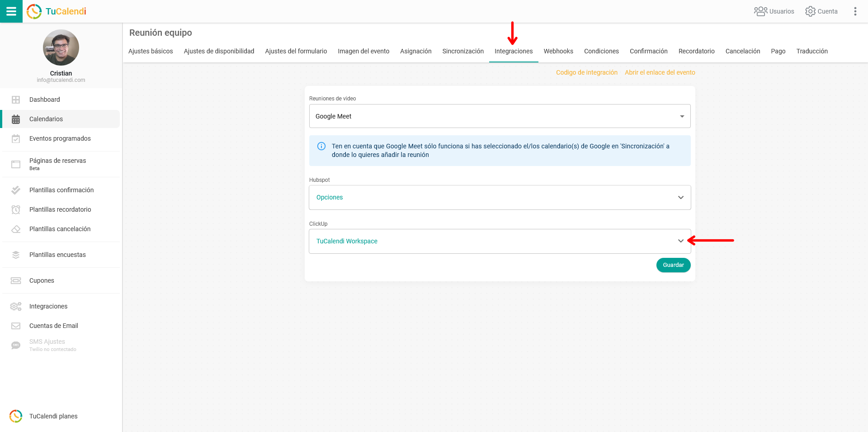Image resolution: width=868 pixels, height=432 pixels.
Task: Click the Plantillas confirmación check icon
Action: point(16,190)
